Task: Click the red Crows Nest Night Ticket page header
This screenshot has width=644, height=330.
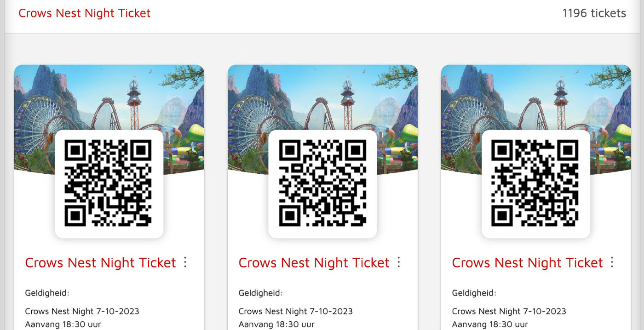Action: [85, 13]
